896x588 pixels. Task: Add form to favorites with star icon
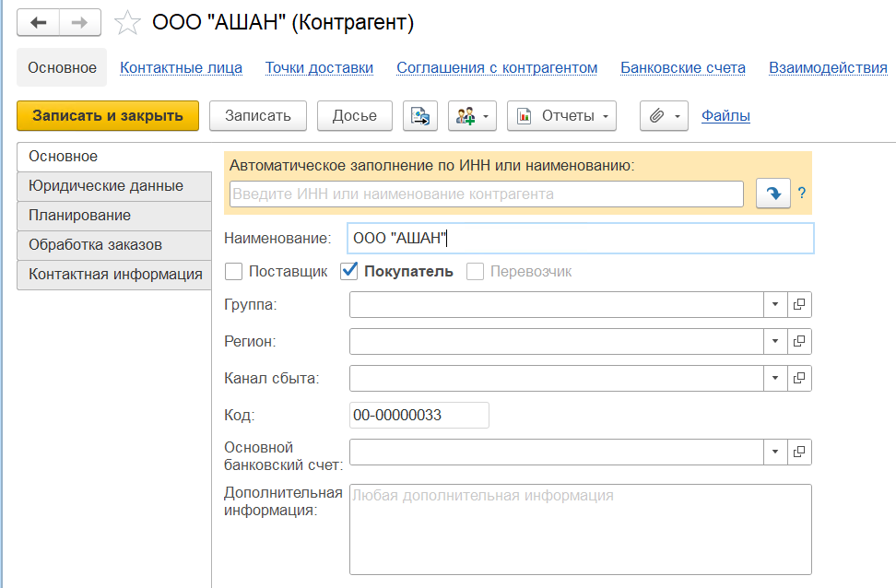(127, 23)
